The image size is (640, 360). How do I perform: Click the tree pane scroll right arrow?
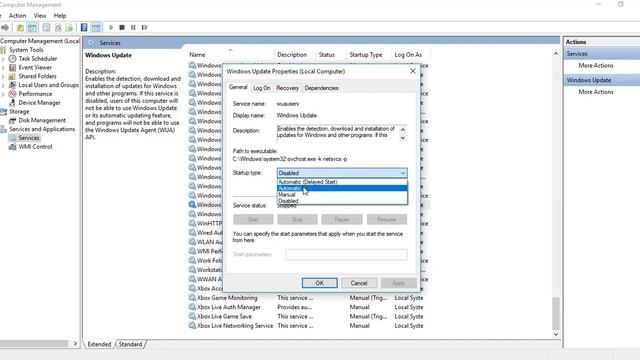click(x=76, y=344)
